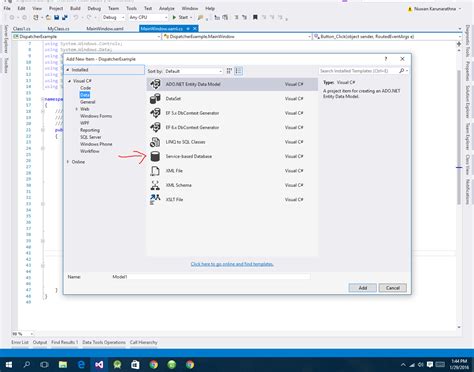Image resolution: width=474 pixels, height=372 pixels.
Task: Switch templates to medium icons view
Action: (229, 71)
